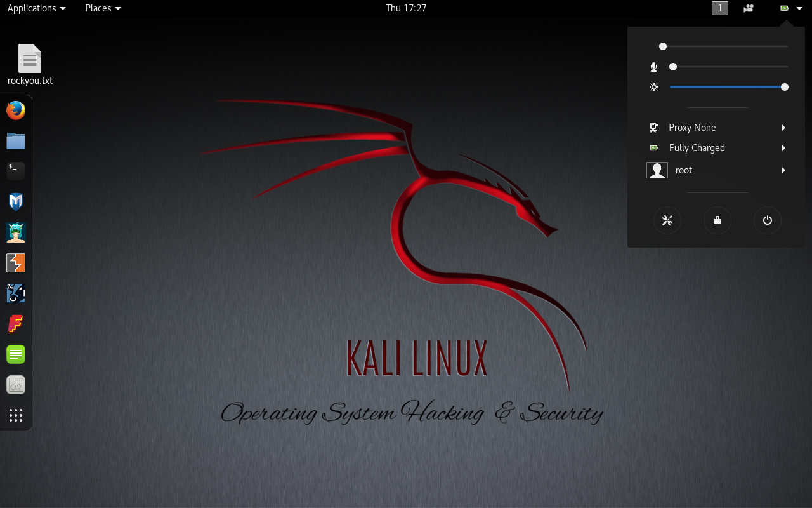Open the Places menu
812x508 pixels.
click(x=103, y=8)
